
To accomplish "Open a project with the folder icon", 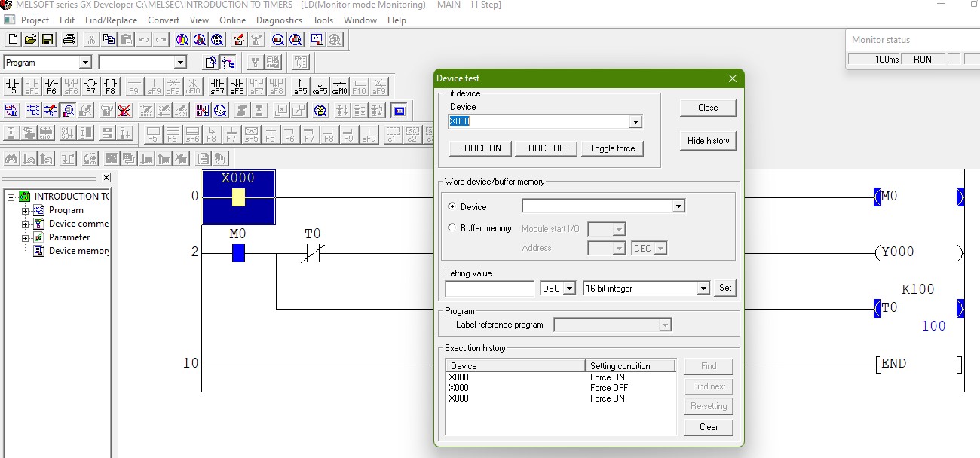I will coord(30,39).
